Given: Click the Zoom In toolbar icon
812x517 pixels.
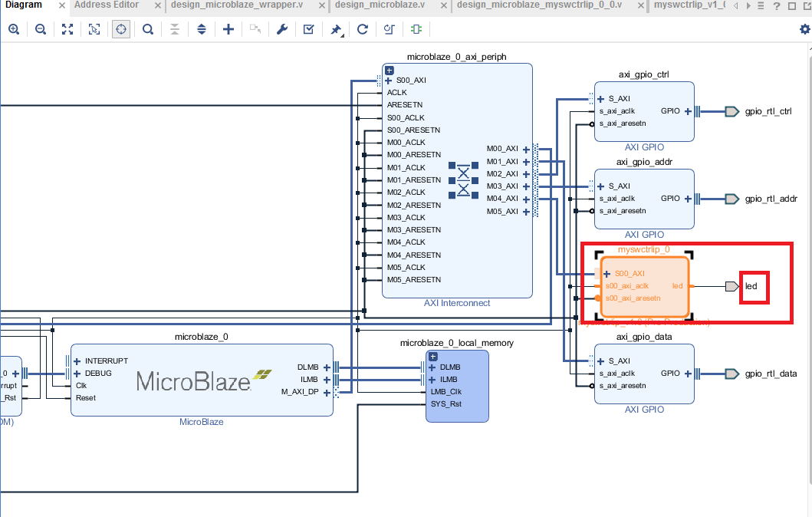Looking at the screenshot, I should 14,30.
